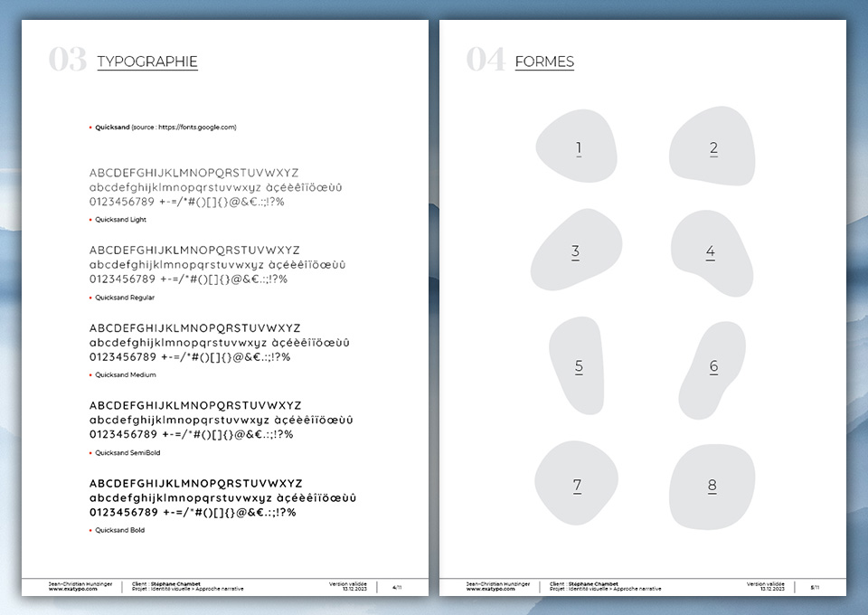The image size is (868, 615).
Task: Click Version validée date on page 4 footer
Action: [x=347, y=586]
